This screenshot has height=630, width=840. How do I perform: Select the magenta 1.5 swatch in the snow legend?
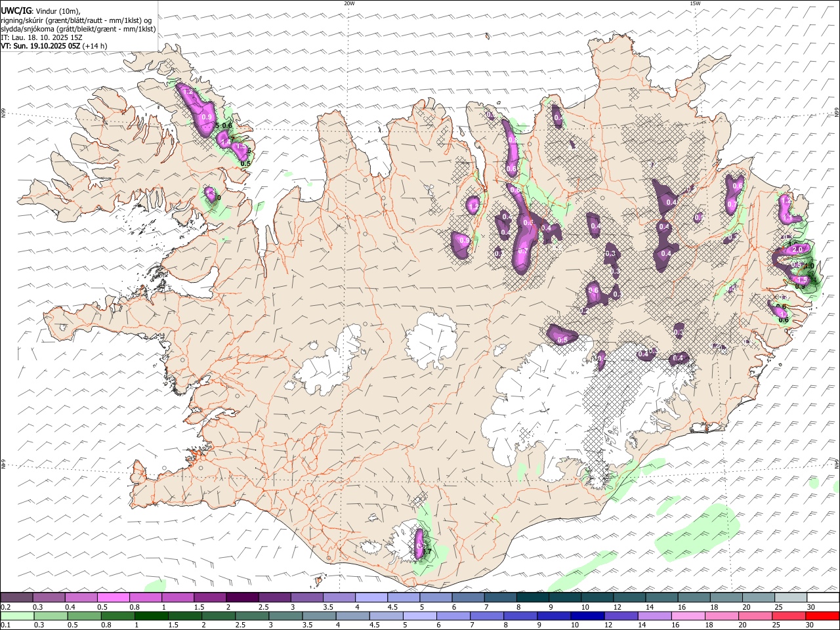[x=210, y=598]
